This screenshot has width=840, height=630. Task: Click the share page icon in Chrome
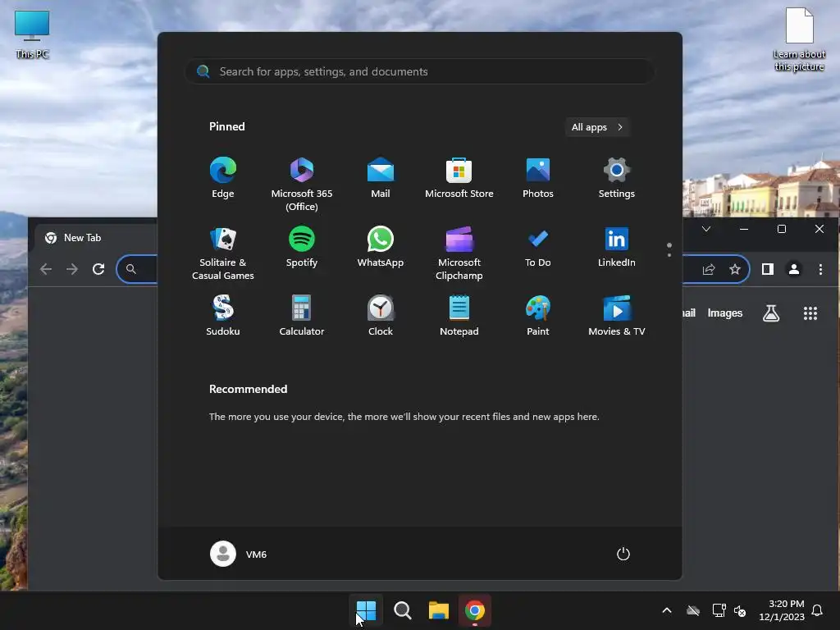click(x=709, y=269)
